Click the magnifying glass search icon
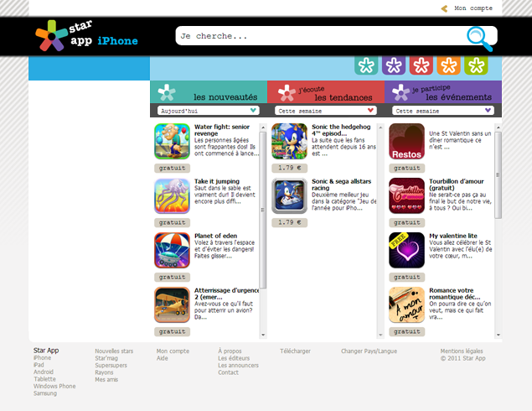The height and width of the screenshot is (411, 532). [479, 39]
